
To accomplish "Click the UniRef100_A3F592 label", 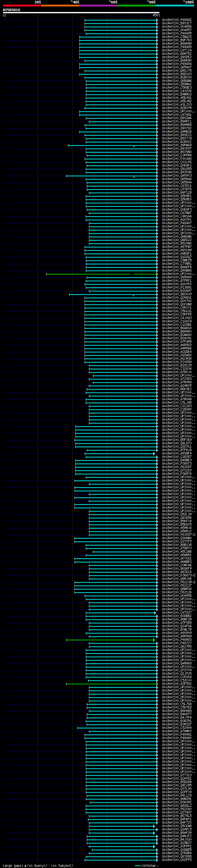I will (177, 684).
